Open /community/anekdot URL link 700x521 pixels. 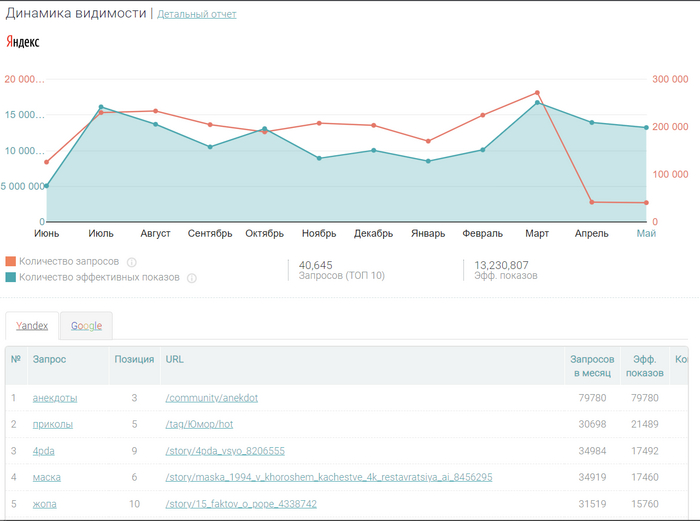pyautogui.click(x=212, y=398)
